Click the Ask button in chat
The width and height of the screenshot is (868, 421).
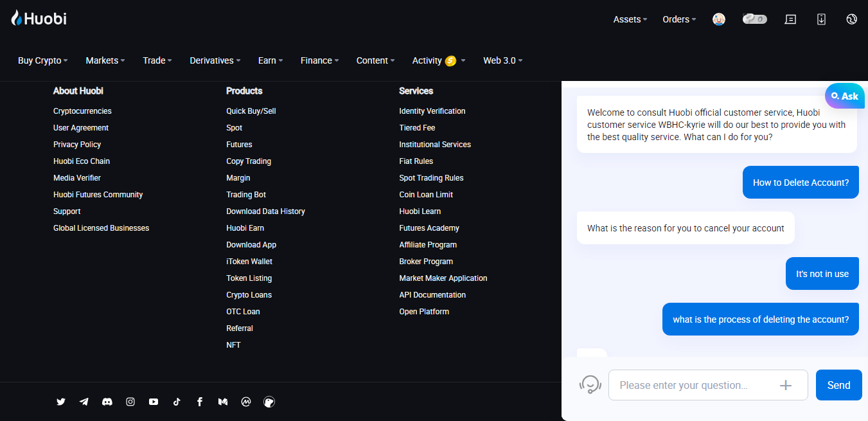tap(845, 96)
